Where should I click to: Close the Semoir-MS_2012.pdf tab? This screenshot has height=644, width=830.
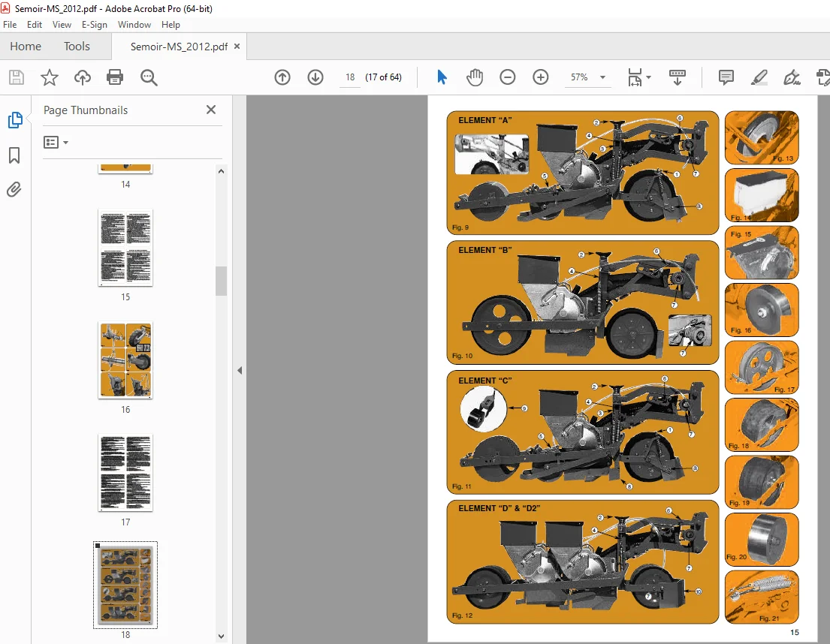click(237, 47)
